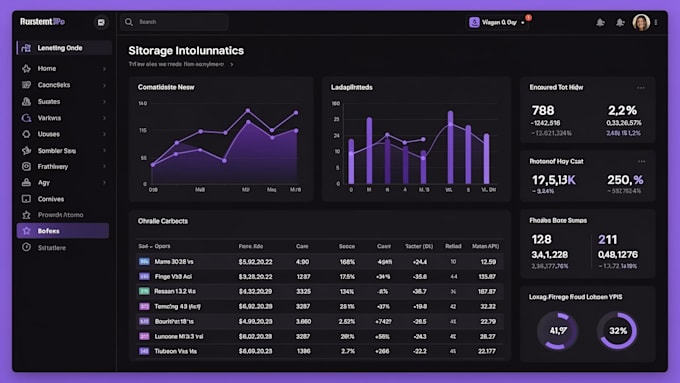Expand the Home chevron
The height and width of the screenshot is (383, 680).
(x=104, y=69)
